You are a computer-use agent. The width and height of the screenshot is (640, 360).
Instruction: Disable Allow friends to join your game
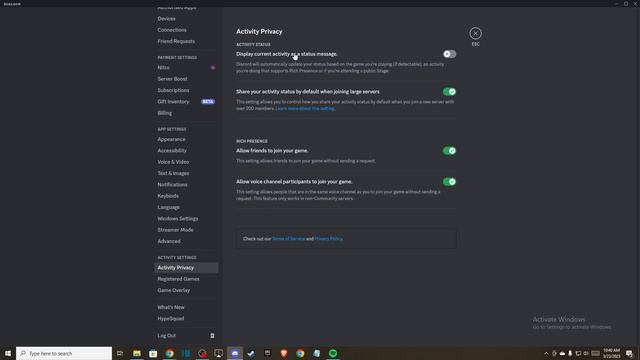[x=449, y=151]
